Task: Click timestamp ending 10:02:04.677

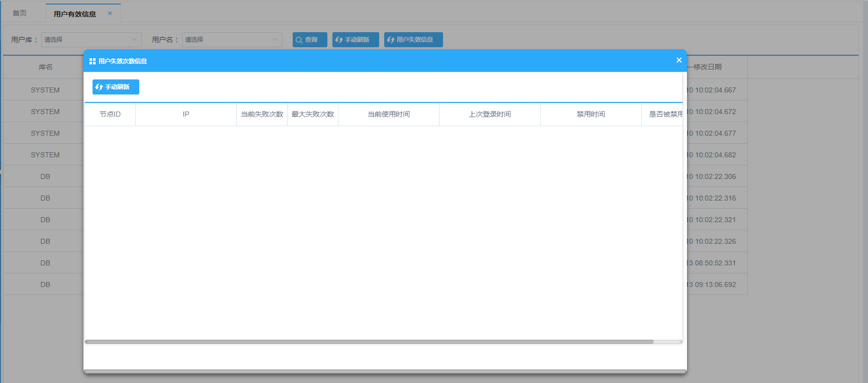Action: (712, 133)
